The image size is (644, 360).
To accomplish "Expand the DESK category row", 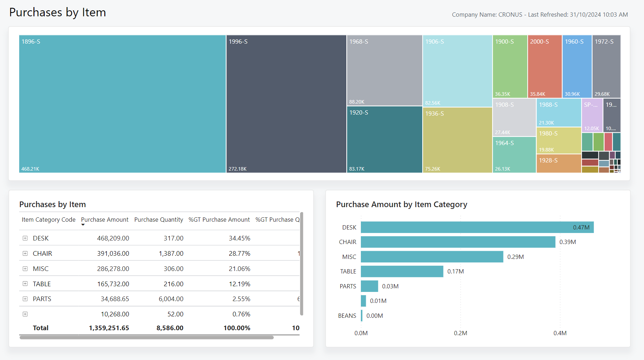I will coord(25,238).
